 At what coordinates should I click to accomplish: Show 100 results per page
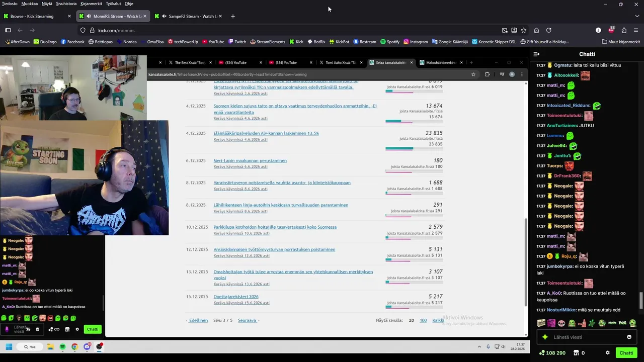(423, 320)
